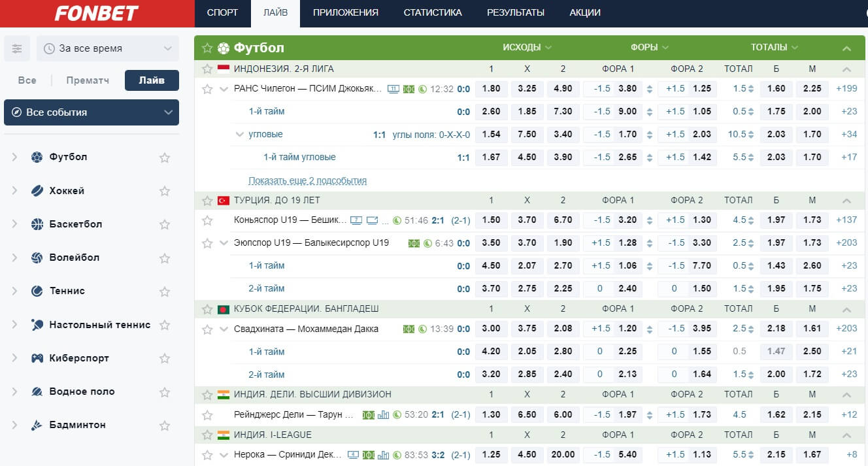Open the За все время time dropdown
The width and height of the screenshot is (868, 466).
click(x=108, y=48)
